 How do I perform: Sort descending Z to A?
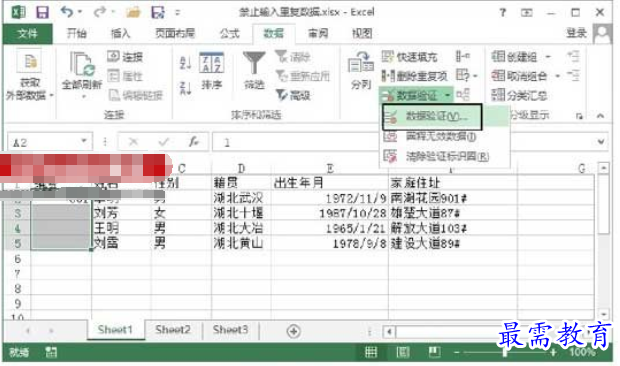click(x=185, y=88)
